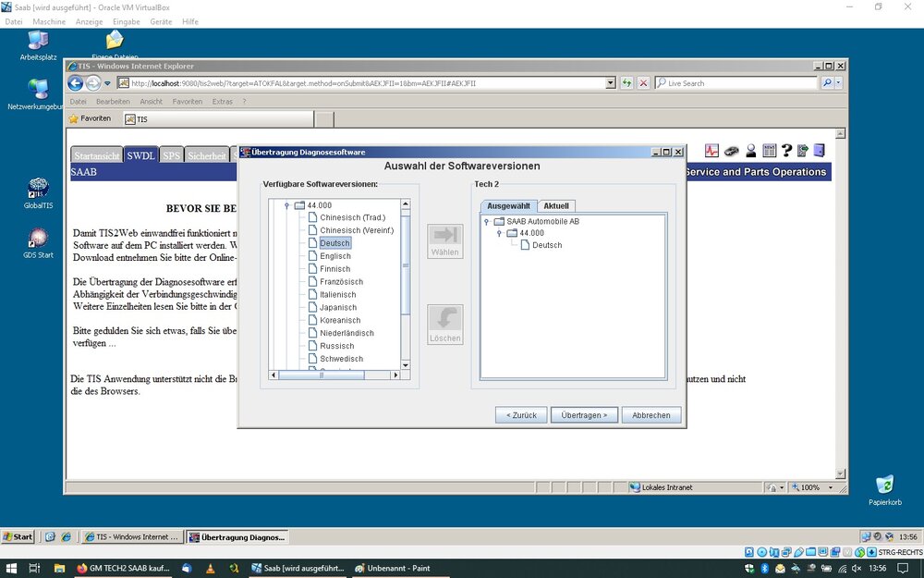Open the Sicherheit tab in TIS
Screen dimensions: 924x578
[x=207, y=155]
